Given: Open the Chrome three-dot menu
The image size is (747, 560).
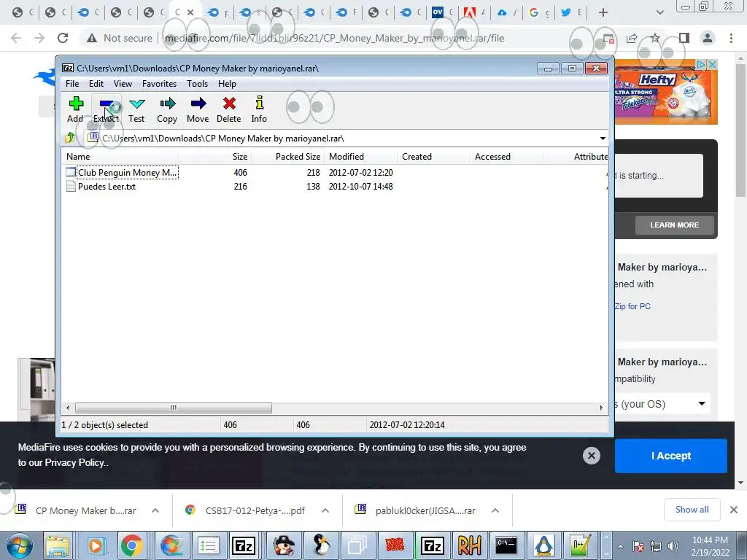Looking at the screenshot, I should tap(731, 38).
